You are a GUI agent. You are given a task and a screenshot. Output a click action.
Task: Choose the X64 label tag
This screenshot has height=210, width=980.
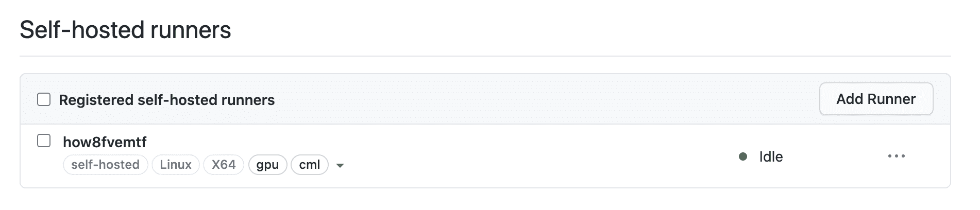tap(224, 165)
